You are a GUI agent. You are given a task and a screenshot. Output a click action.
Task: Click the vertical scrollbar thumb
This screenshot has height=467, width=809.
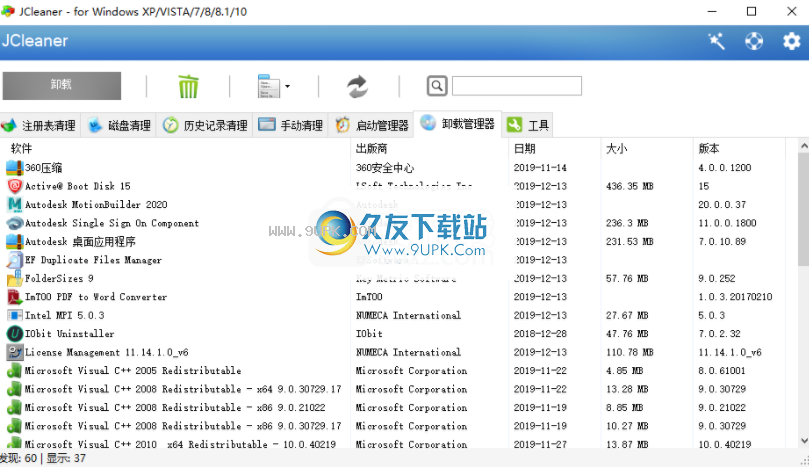coord(804,209)
